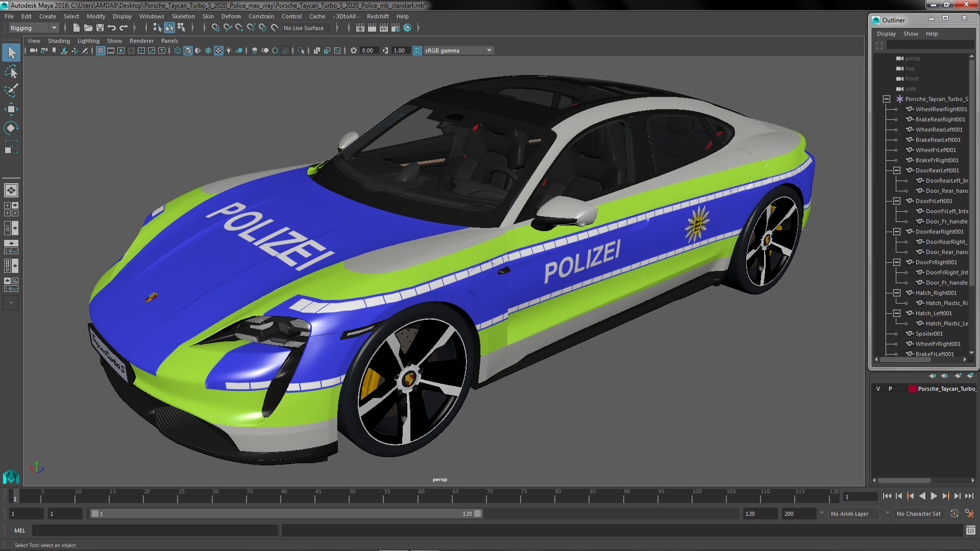Toggle smooth shade all in viewport
The width and height of the screenshot is (980, 551).
click(188, 51)
